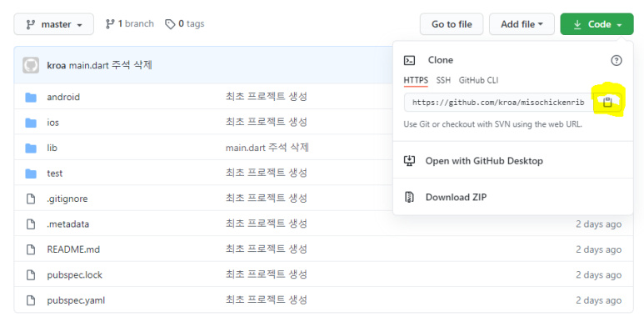Open the pubspec.lock file
The height and width of the screenshot is (322, 644).
74,275
